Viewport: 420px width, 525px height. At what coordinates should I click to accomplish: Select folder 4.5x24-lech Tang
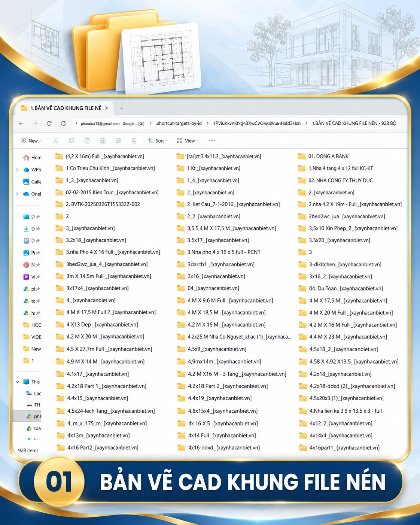(x=105, y=411)
